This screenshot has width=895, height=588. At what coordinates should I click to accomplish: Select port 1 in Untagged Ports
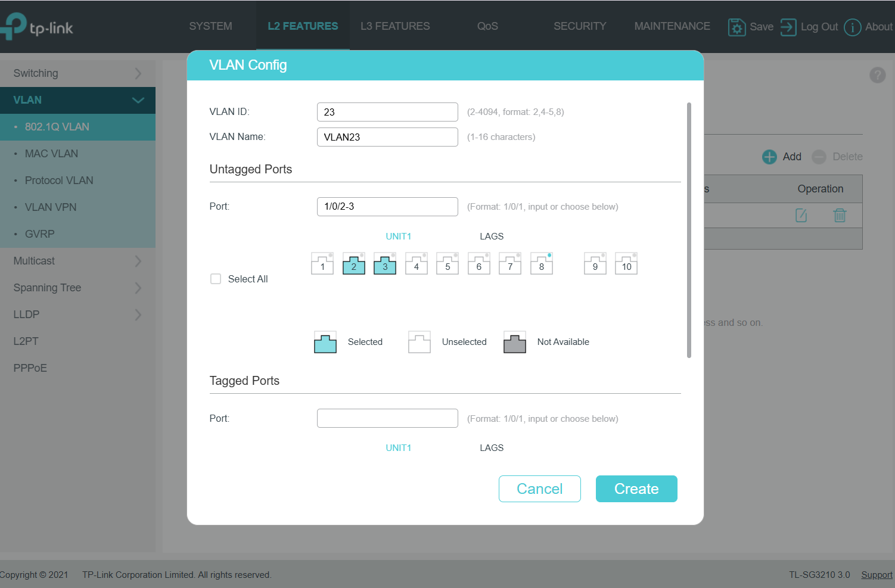tap(322, 263)
